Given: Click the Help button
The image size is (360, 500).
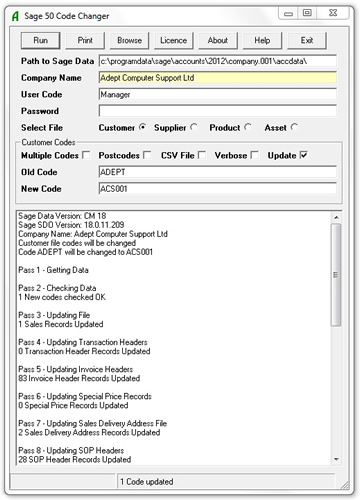Looking at the screenshot, I should click(262, 40).
